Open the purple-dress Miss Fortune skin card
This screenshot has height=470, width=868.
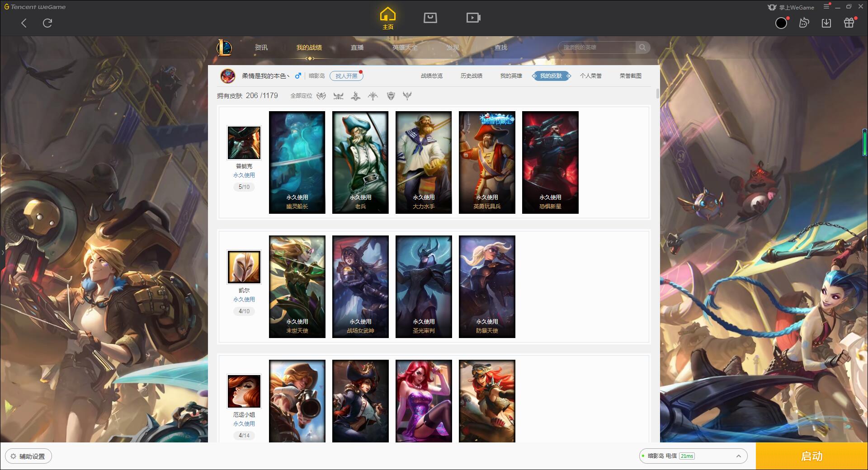pos(424,401)
